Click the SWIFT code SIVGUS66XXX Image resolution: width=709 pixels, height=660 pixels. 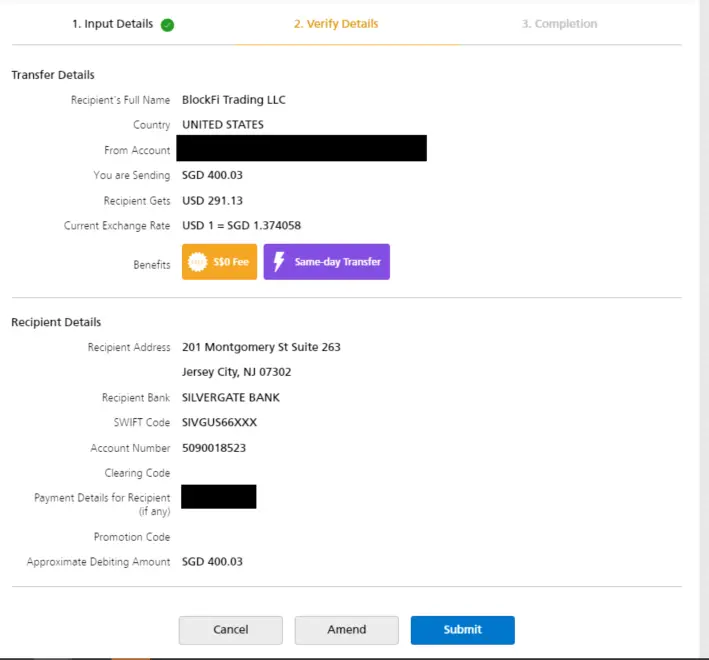click(x=219, y=422)
